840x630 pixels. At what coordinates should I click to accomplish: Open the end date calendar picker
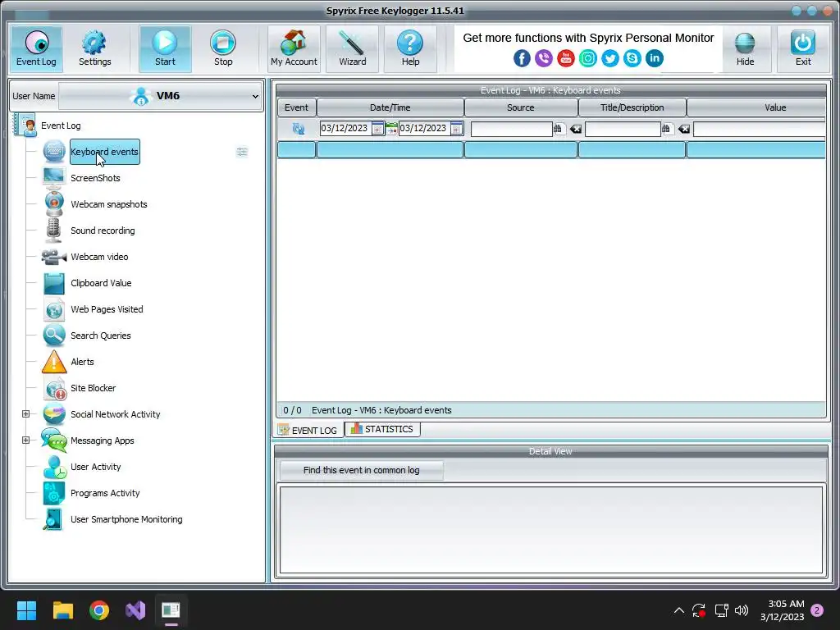point(457,129)
